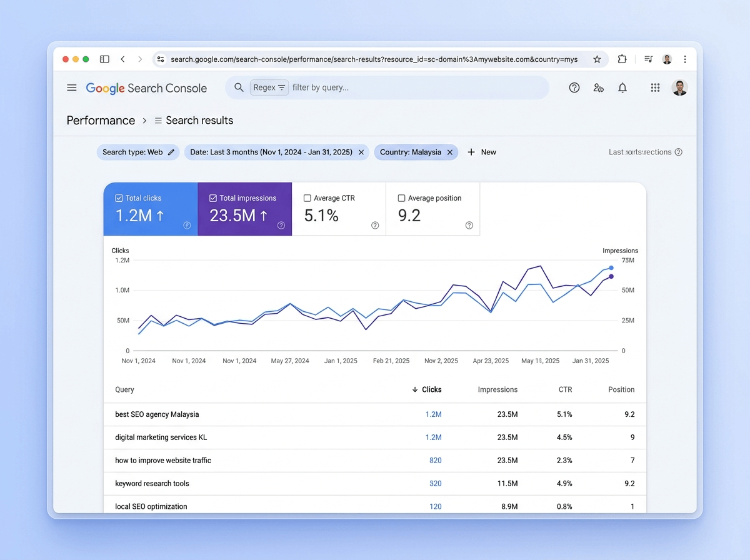Sort table by Clicks column
This screenshot has width=750, height=560.
(x=427, y=389)
